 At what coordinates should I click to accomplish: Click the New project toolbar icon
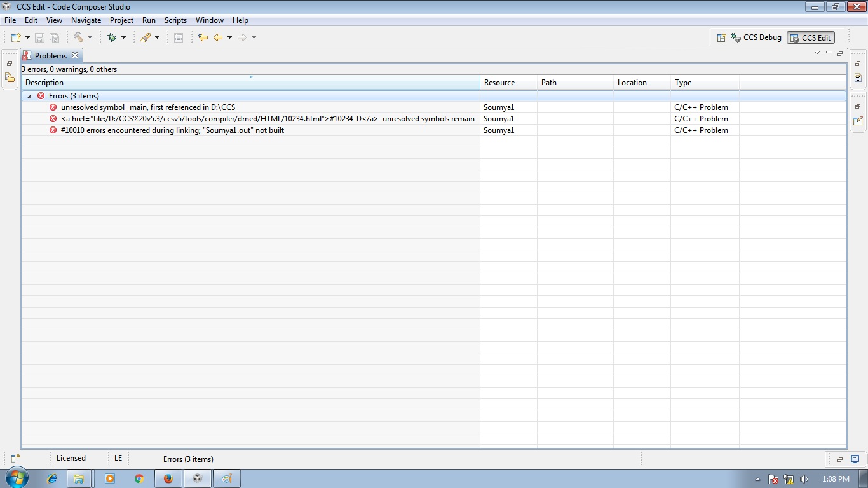(x=16, y=37)
